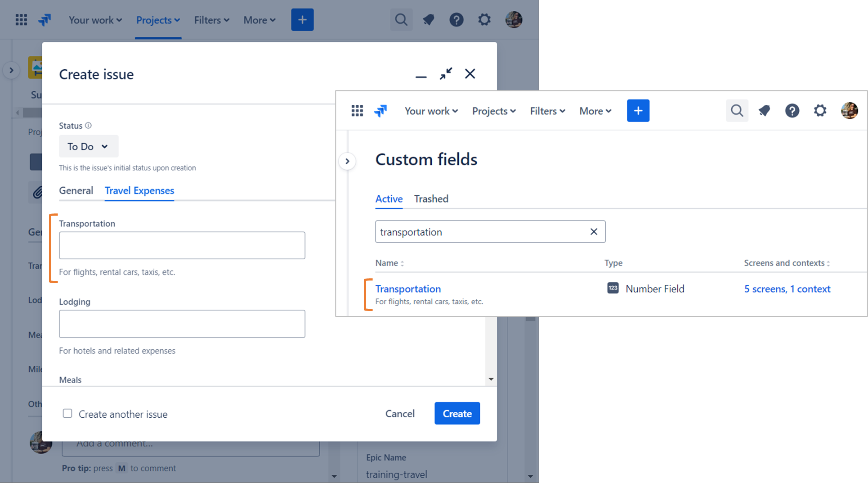Click the Lodging input field
Image resolution: width=868 pixels, height=483 pixels.
(182, 324)
